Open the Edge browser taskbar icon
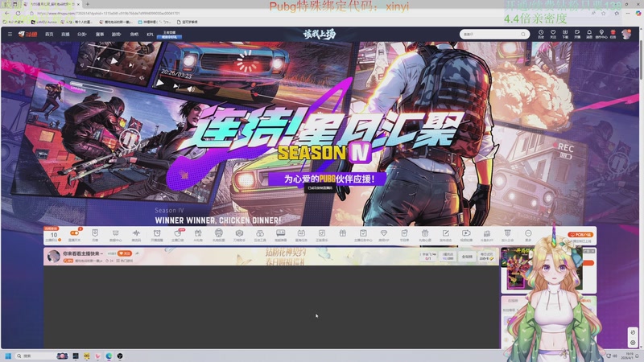 (109, 356)
